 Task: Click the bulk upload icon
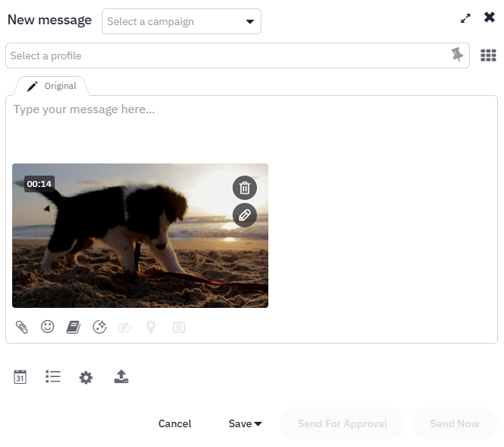[x=121, y=376]
